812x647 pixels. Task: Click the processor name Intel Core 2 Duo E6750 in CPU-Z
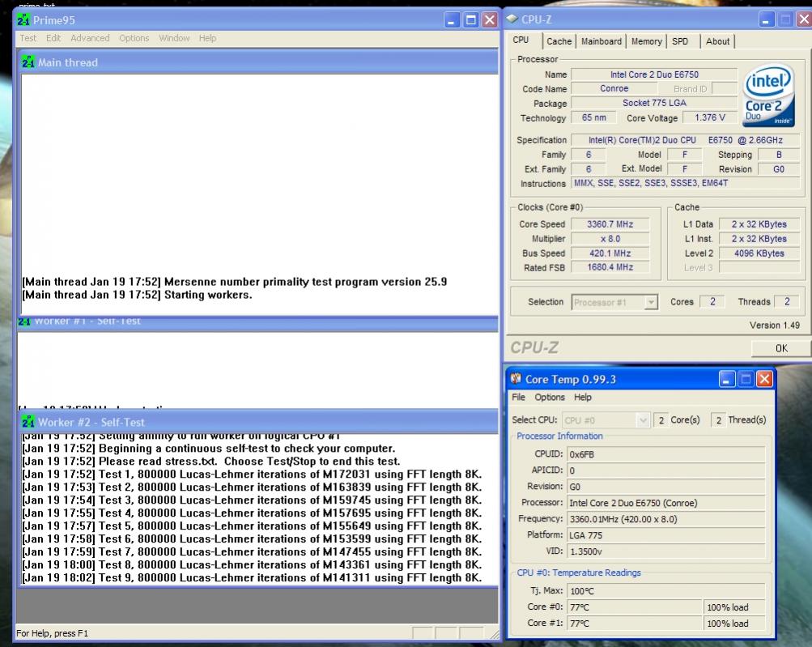tap(654, 74)
